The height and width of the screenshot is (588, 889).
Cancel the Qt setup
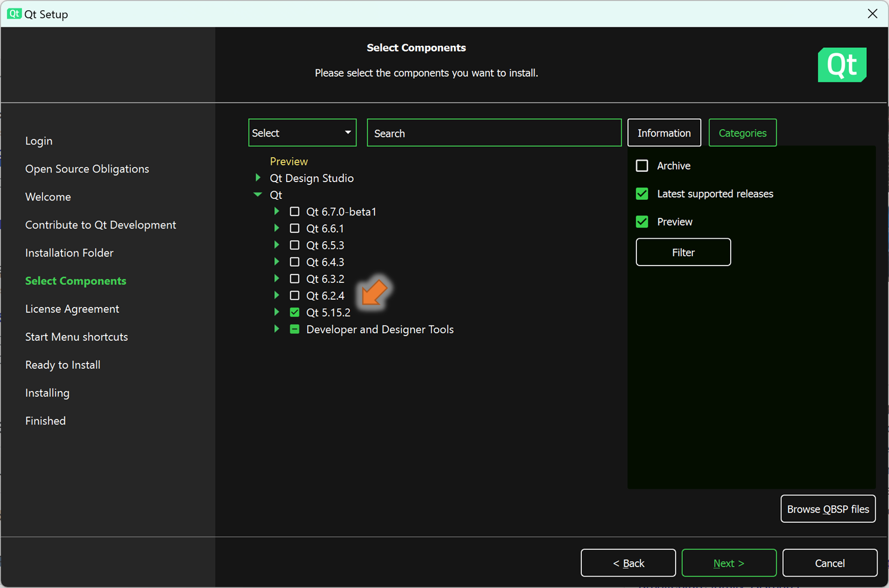pos(830,563)
